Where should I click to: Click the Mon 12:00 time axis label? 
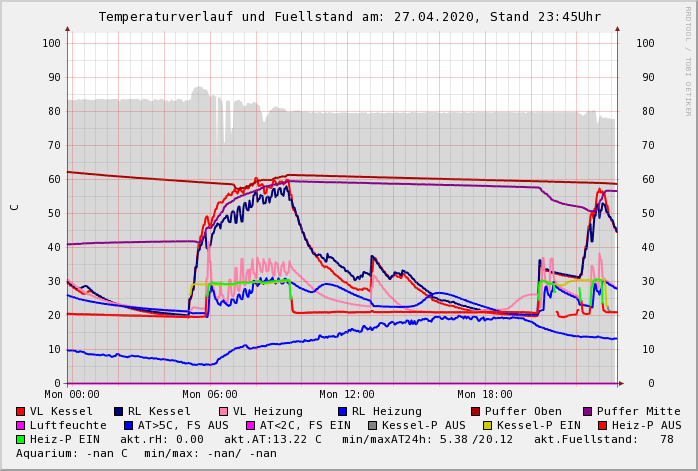tap(347, 395)
